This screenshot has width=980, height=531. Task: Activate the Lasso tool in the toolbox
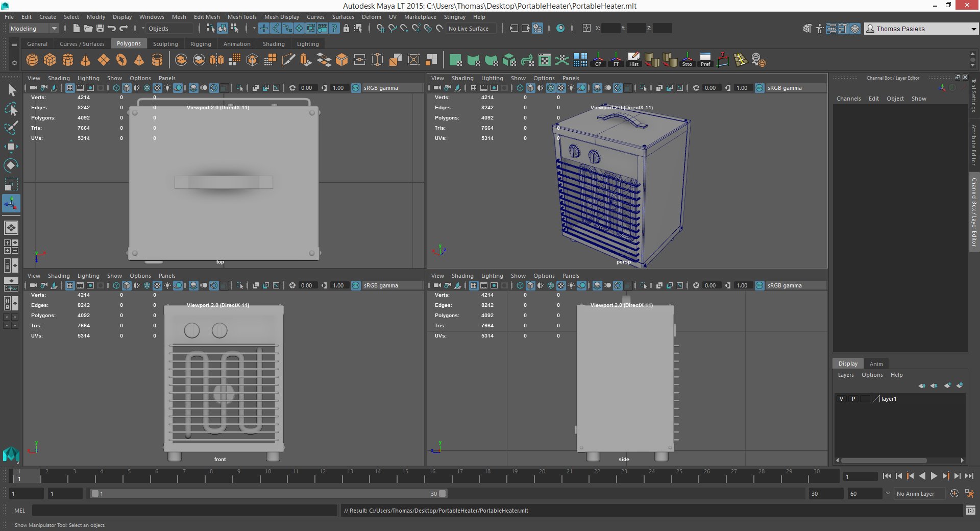pos(11,109)
